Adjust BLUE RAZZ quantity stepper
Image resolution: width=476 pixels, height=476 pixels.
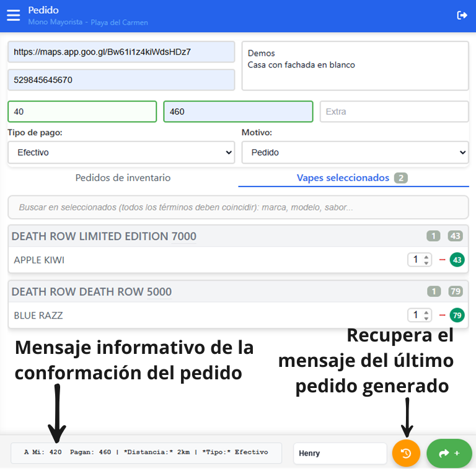point(419,315)
